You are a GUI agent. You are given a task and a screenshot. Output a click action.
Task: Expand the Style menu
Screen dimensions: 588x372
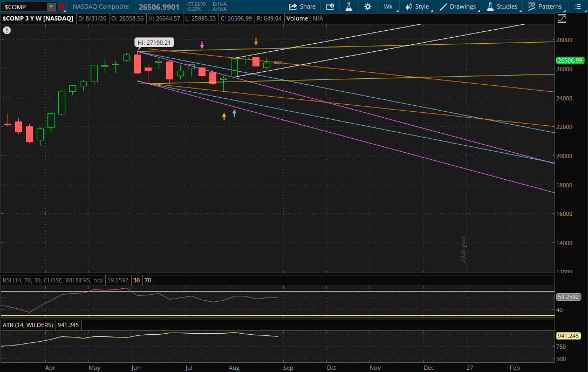[x=418, y=6]
